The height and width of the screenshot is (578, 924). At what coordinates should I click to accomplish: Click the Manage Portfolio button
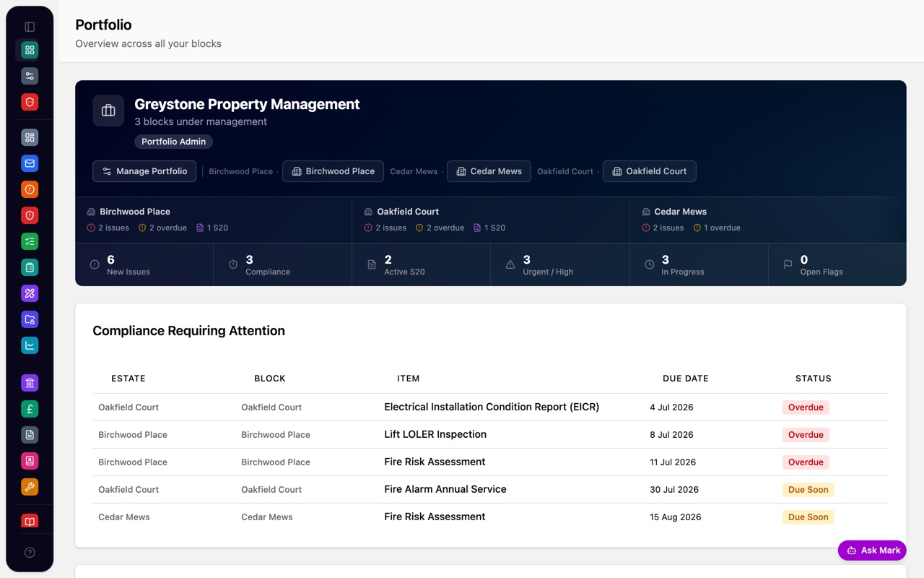pos(144,171)
